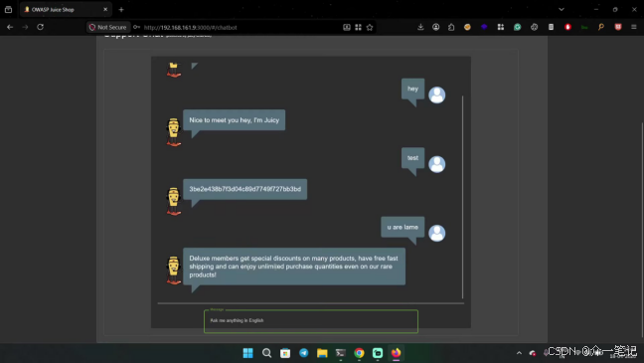Expand the list all tabs chevron
This screenshot has height=363, width=644.
[562, 10]
